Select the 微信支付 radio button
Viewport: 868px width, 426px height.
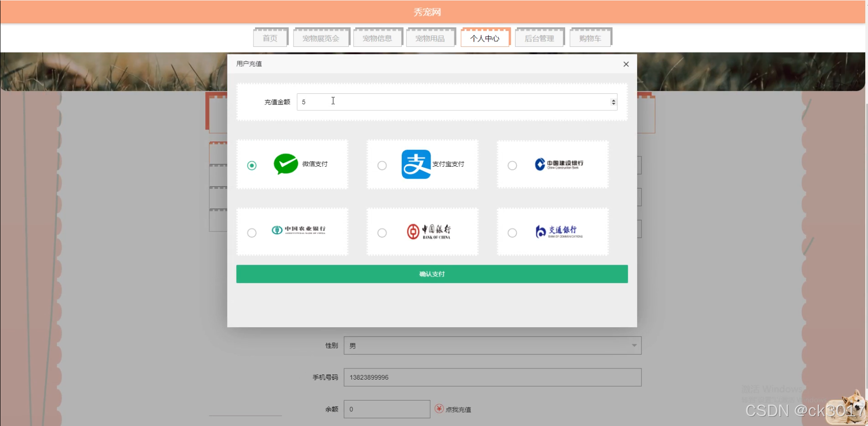[x=252, y=166]
